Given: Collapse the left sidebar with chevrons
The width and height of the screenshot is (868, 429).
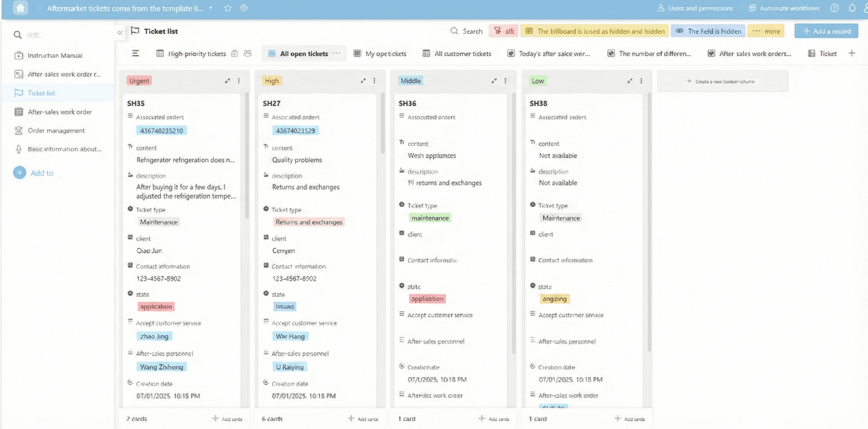Looking at the screenshot, I should tap(120, 33).
